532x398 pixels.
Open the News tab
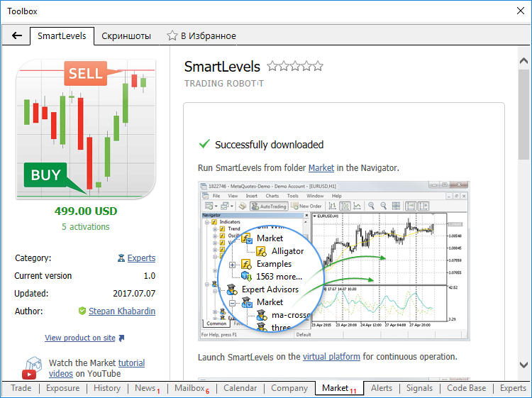point(148,388)
